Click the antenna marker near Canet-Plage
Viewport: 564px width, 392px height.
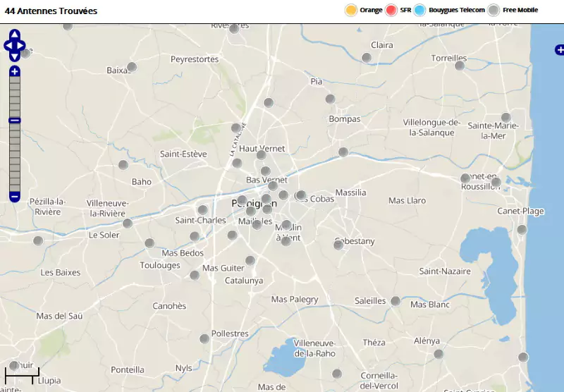[x=522, y=229]
